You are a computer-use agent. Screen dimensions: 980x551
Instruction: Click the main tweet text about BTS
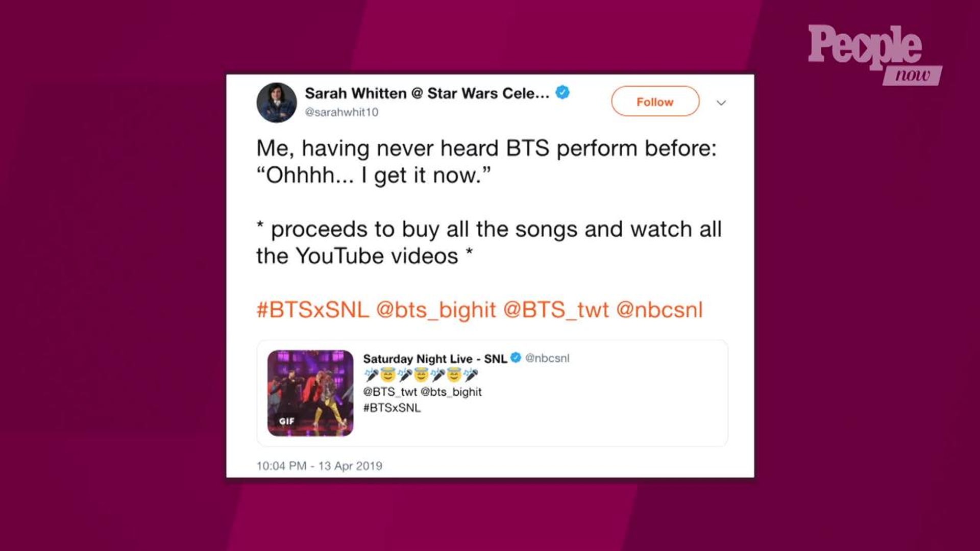pos(489,202)
